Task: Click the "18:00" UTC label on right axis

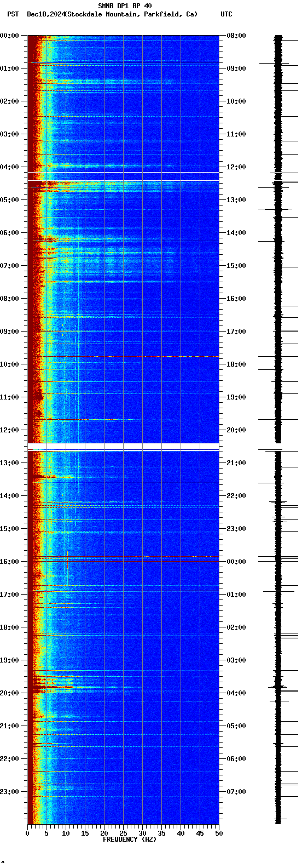Action: click(x=236, y=364)
